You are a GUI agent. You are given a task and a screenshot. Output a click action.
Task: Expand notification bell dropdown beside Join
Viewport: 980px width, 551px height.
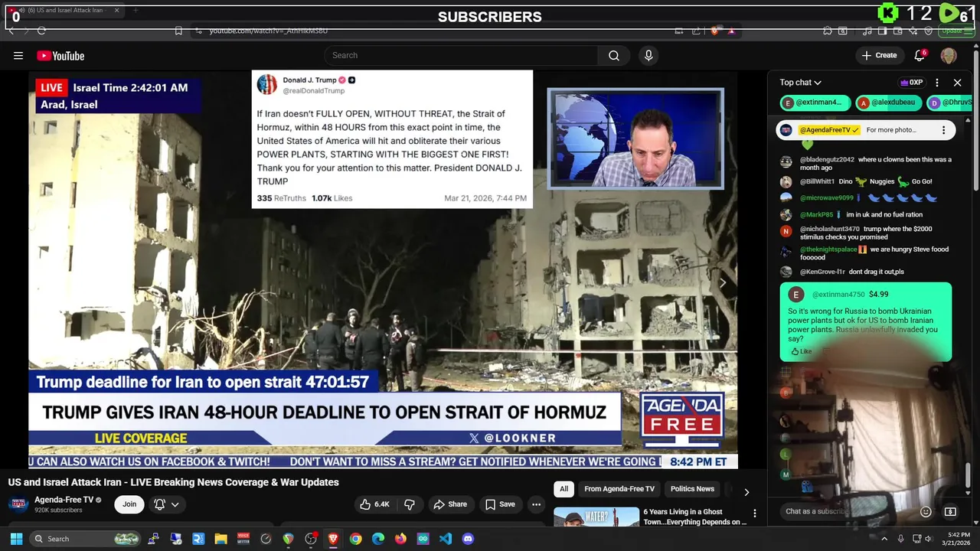(175, 504)
